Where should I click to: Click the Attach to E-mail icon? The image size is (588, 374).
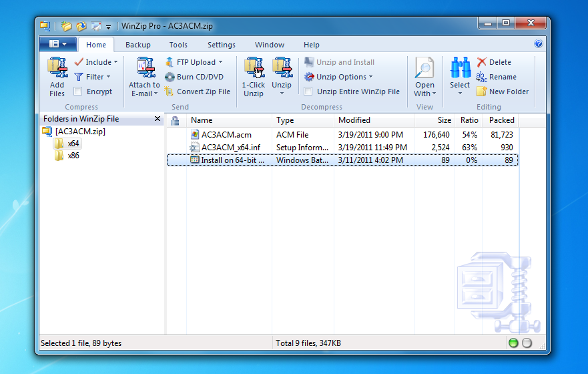point(146,67)
